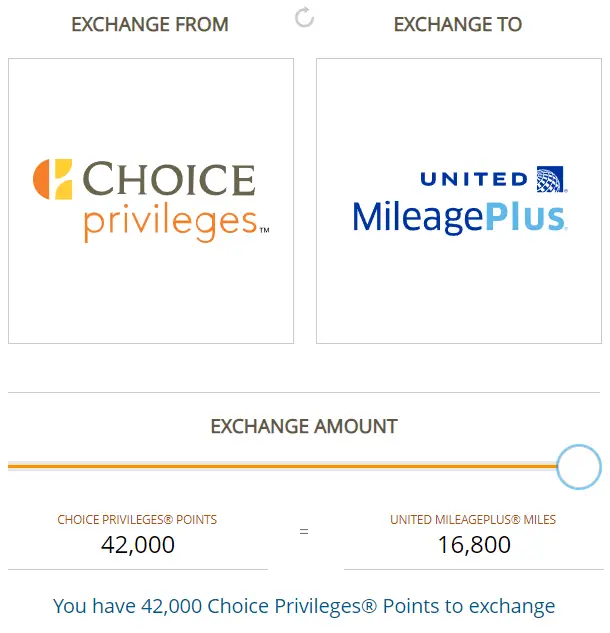Click the "UNITED MILEAGEPLUS® MILES" label

[474, 520]
